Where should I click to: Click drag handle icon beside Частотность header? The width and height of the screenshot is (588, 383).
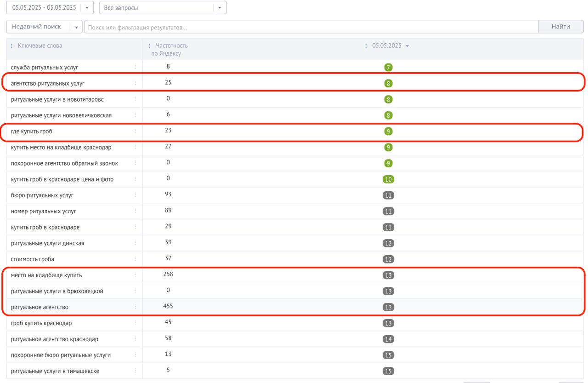(x=150, y=46)
